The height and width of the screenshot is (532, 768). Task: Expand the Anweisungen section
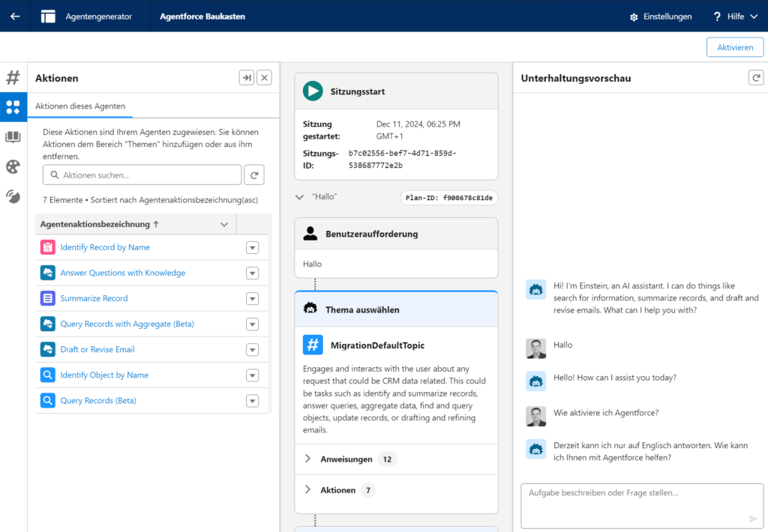coord(308,459)
